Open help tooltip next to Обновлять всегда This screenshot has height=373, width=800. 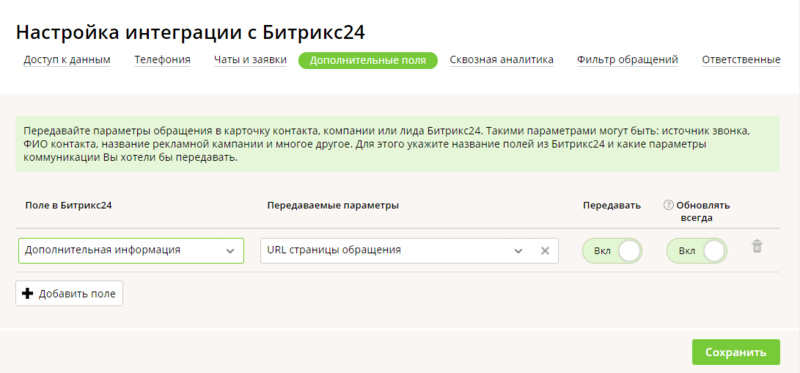(668, 205)
